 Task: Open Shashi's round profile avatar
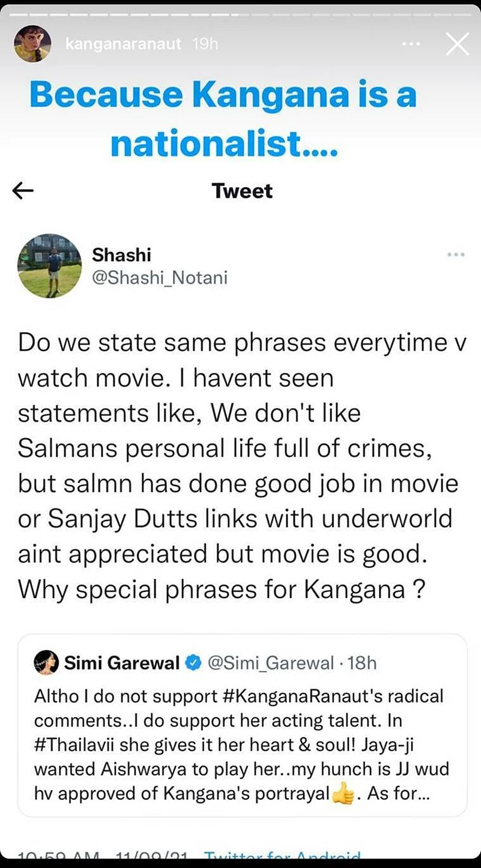pos(49,265)
